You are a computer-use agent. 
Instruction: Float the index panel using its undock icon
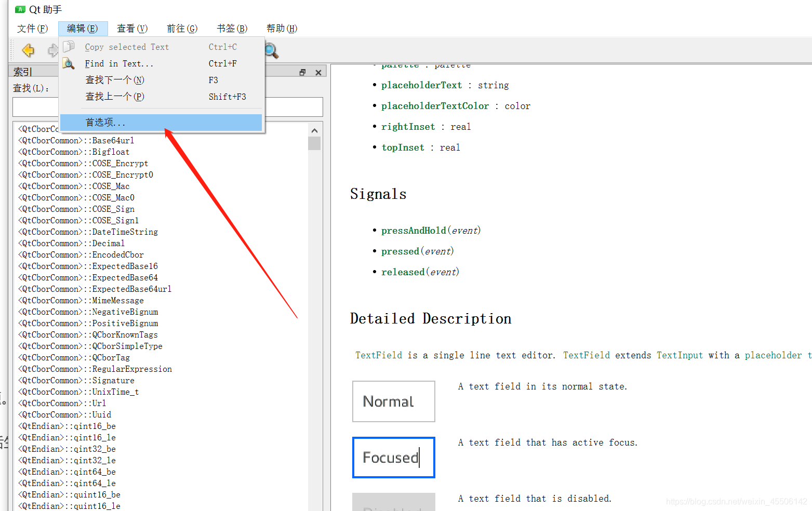[x=302, y=72]
